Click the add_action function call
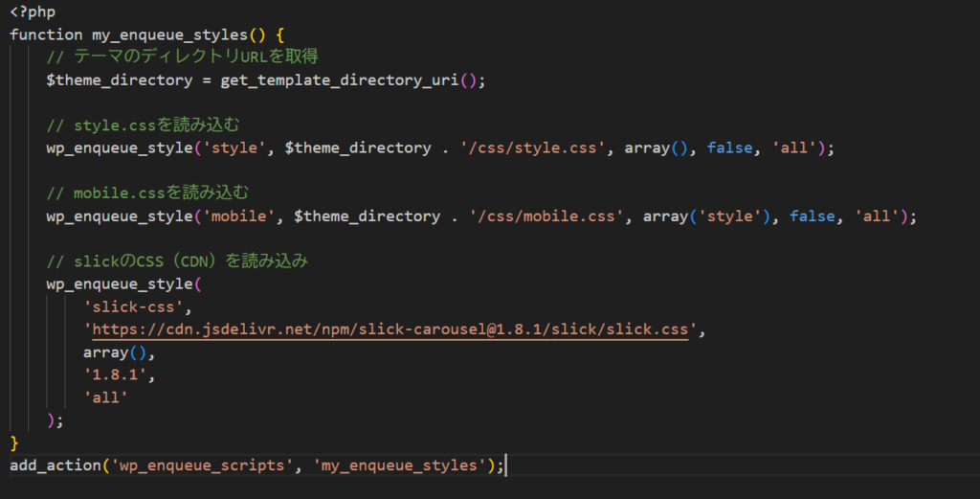The height and width of the screenshot is (499, 980). point(51,466)
